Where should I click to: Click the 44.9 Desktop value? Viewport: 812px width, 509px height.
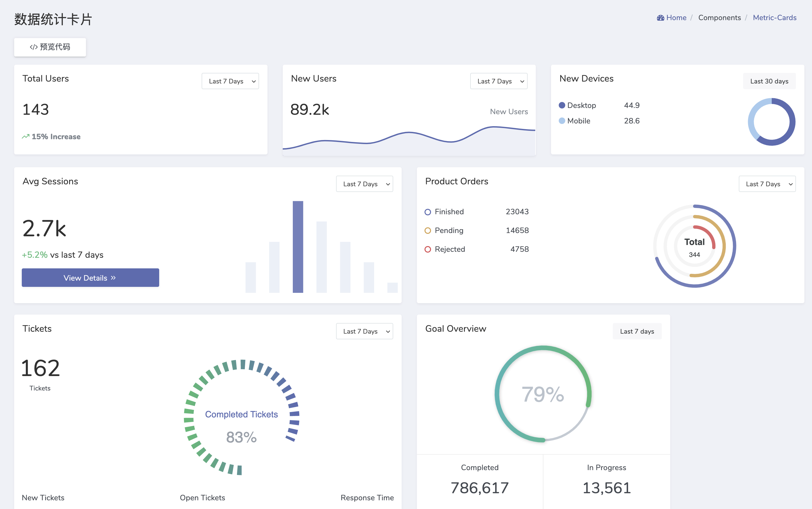(x=631, y=105)
